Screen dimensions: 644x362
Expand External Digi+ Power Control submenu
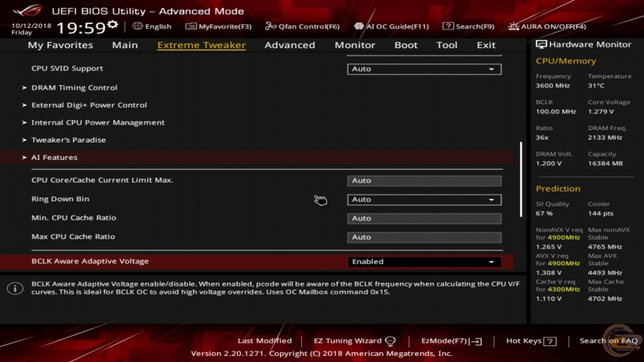pyautogui.click(x=88, y=105)
